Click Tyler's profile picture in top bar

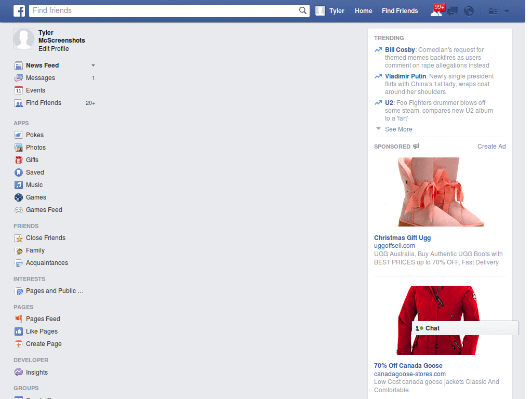click(x=320, y=11)
